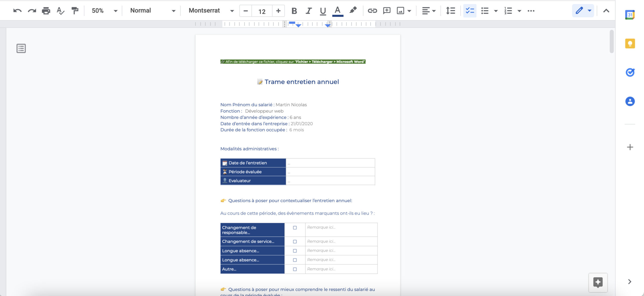Print the document

pyautogui.click(x=46, y=11)
